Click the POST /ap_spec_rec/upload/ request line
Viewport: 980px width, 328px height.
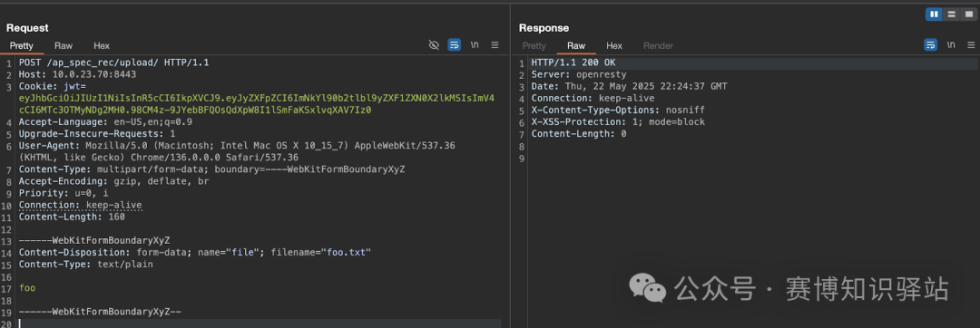(113, 63)
